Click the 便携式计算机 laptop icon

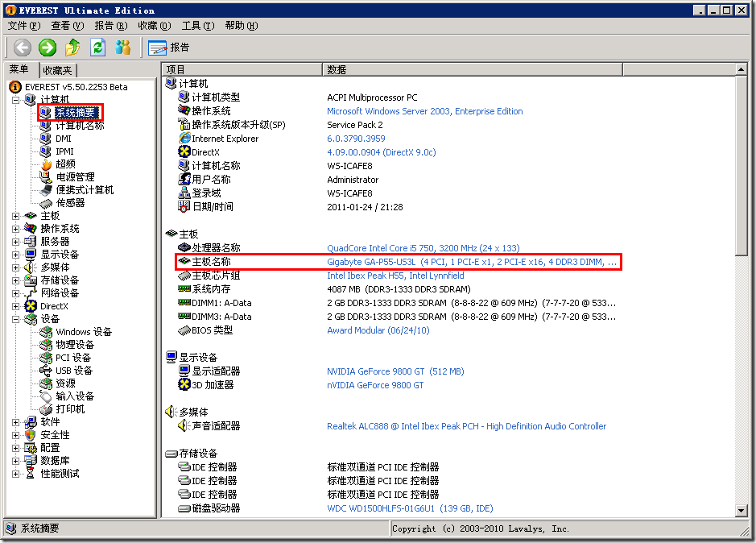tap(46, 190)
